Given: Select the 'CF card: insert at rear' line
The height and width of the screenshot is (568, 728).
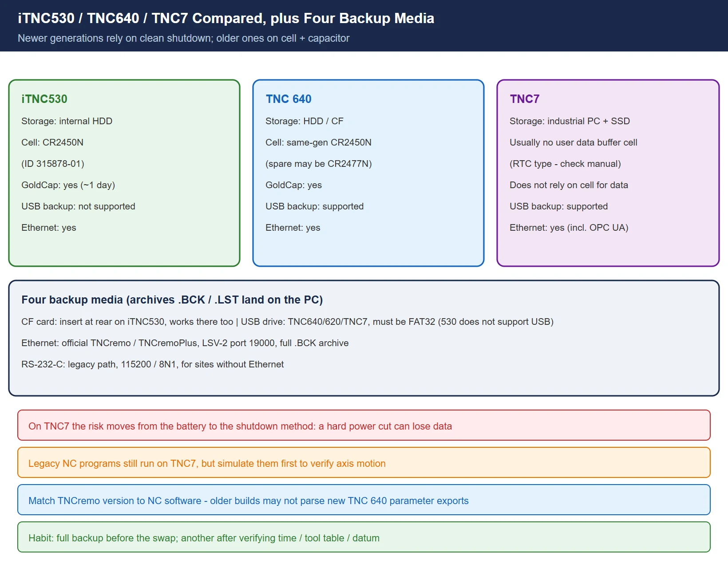Looking at the screenshot, I should [x=287, y=322].
